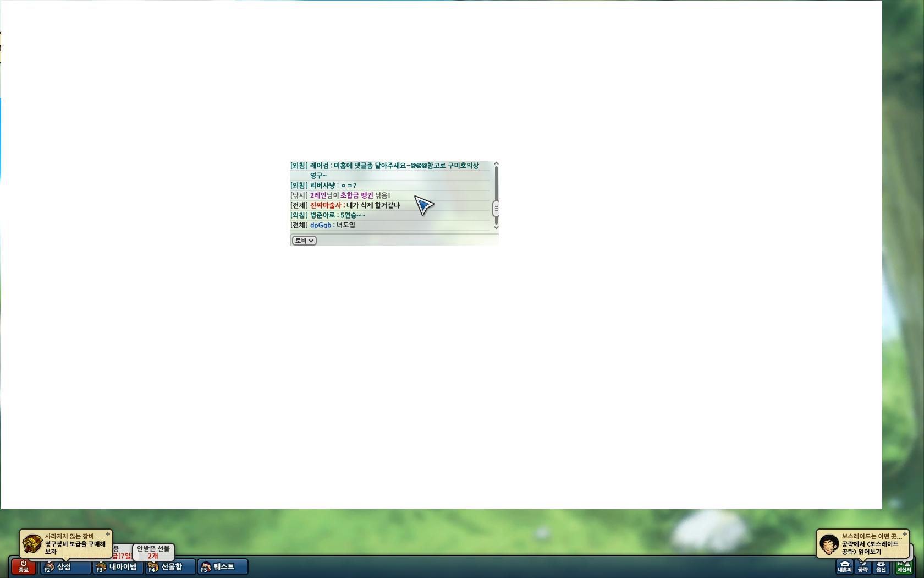Image resolution: width=924 pixels, height=578 pixels.
Task: Click player name dpGqb in chat
Action: pos(321,225)
